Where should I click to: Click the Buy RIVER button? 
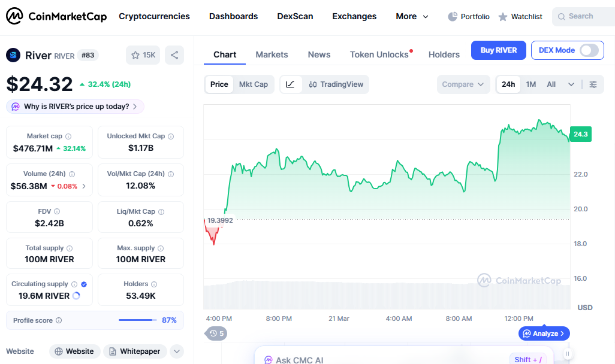pos(498,50)
